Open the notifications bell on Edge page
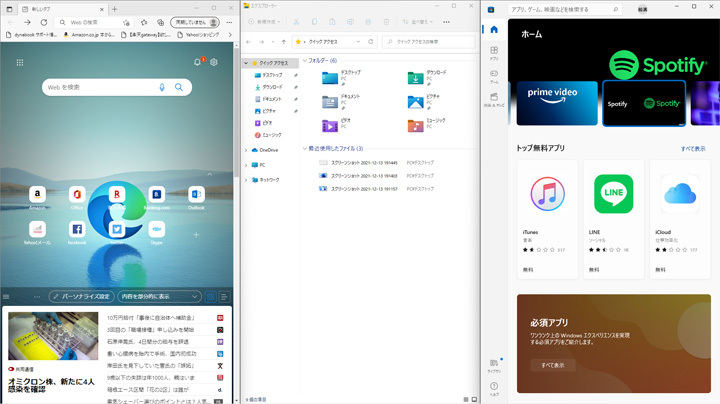The image size is (720, 404). [x=198, y=62]
